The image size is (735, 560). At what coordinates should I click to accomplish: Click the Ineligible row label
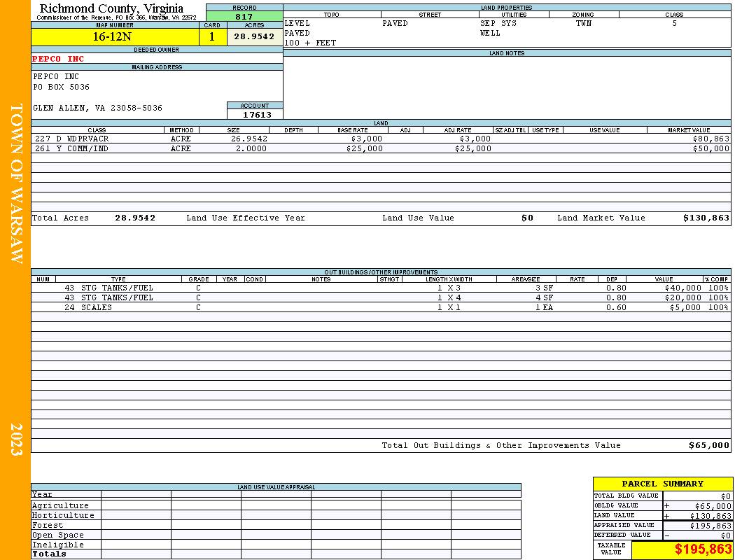click(x=57, y=545)
